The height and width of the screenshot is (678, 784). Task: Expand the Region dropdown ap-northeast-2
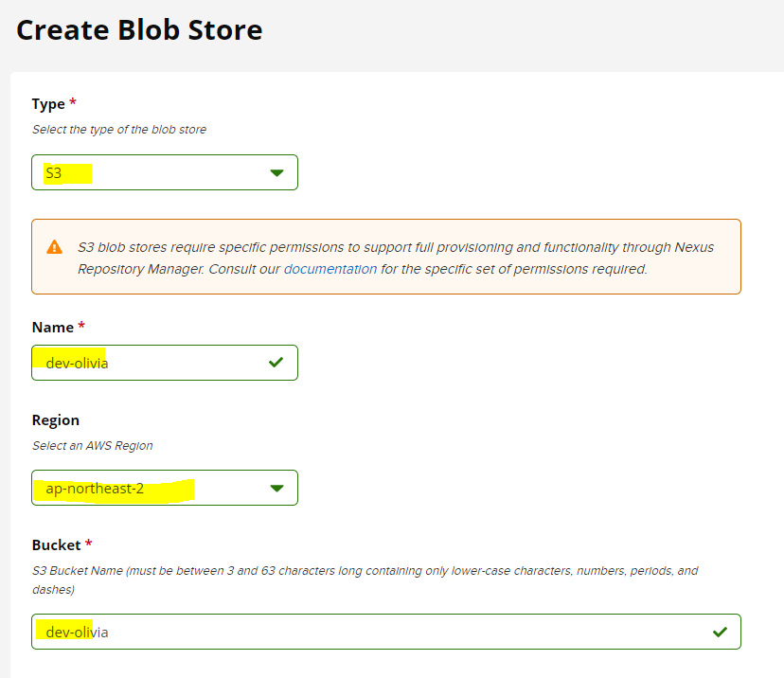click(x=165, y=488)
